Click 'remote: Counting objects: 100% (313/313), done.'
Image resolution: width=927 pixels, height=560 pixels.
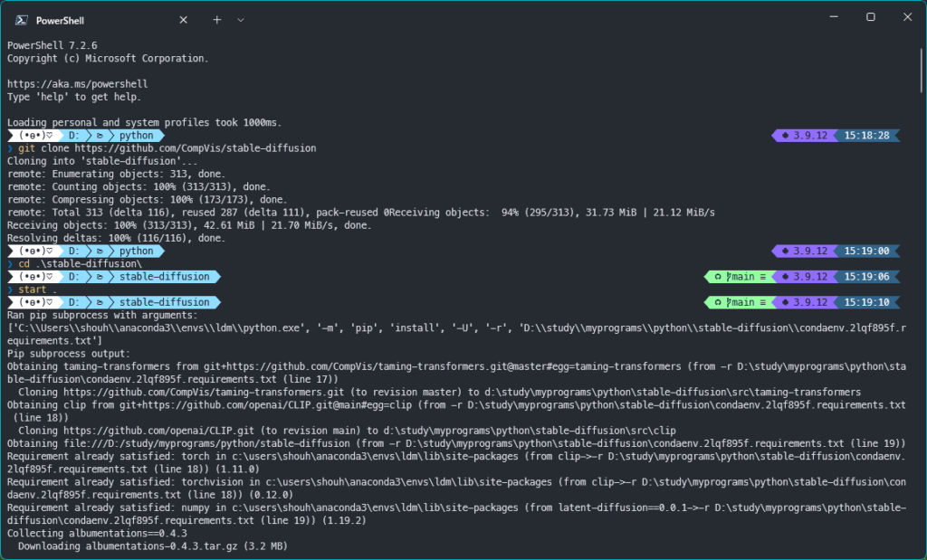tap(139, 186)
